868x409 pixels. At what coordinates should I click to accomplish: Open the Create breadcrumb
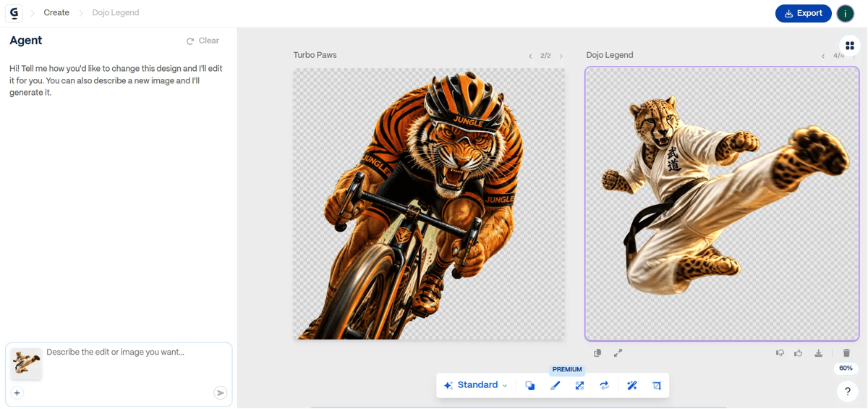(56, 13)
